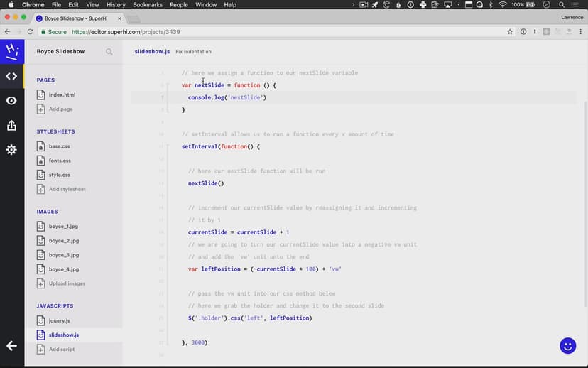Image resolution: width=588 pixels, height=368 pixels.
Task: Search files with magnifier icon
Action: coord(109,52)
